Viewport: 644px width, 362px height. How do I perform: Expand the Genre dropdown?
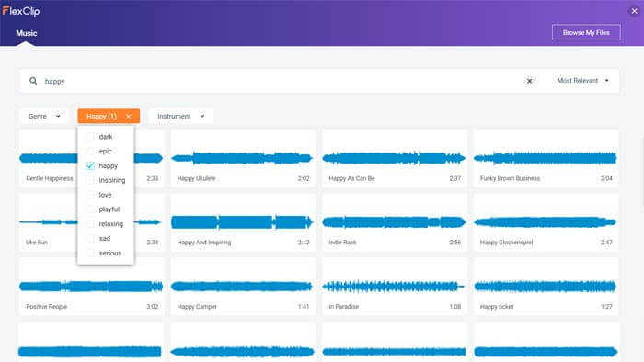[44, 116]
